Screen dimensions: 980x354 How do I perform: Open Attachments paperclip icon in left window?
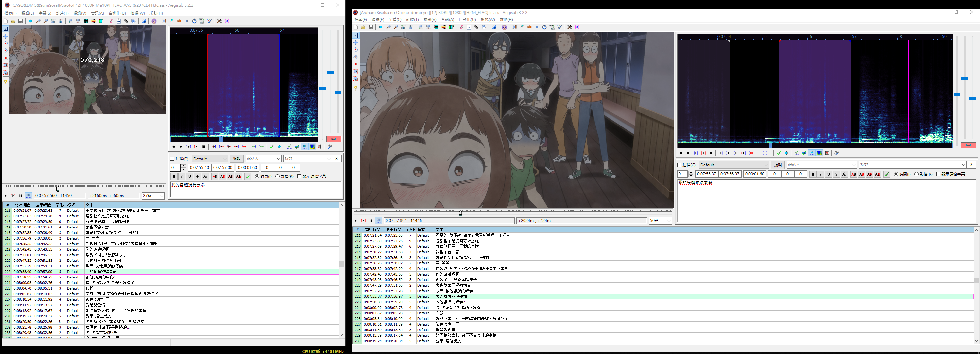point(126,21)
